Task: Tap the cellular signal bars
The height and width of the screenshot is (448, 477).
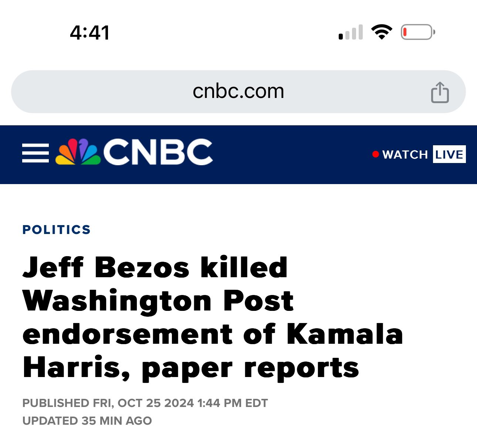Action: coord(351,33)
